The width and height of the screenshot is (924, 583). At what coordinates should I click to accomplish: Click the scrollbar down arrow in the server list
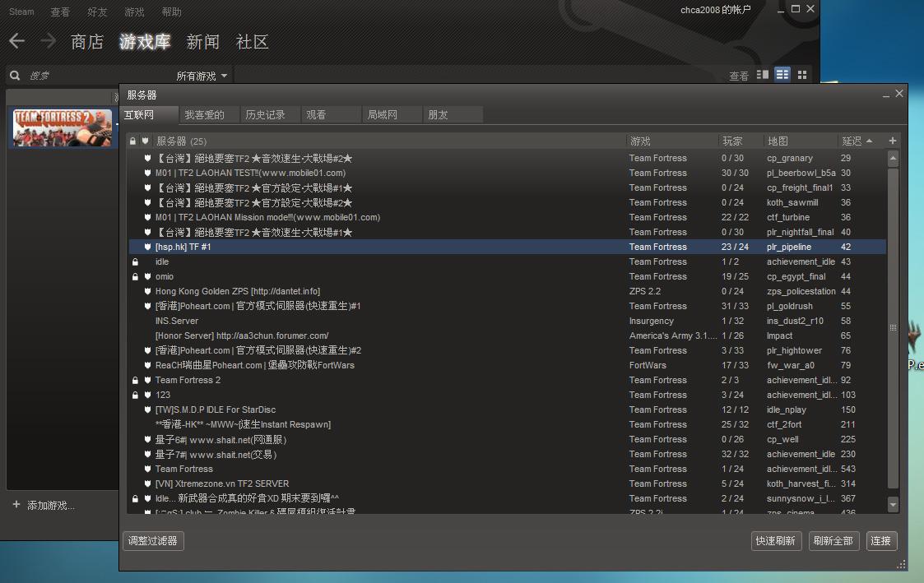point(893,505)
